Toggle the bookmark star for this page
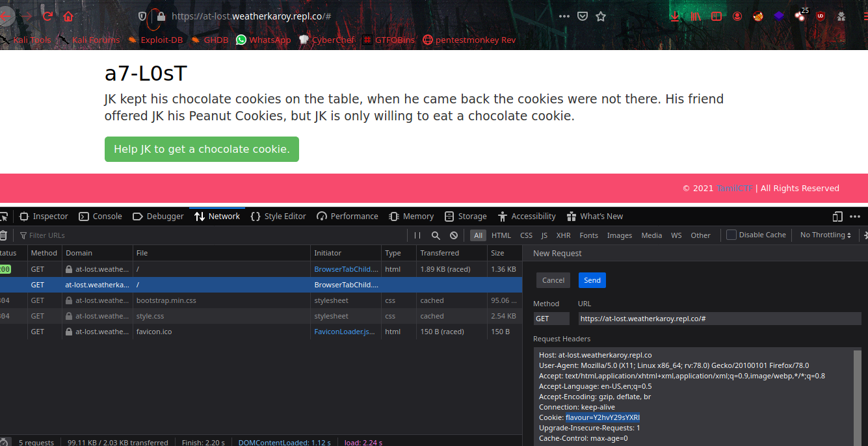This screenshot has height=446, width=868. [x=601, y=16]
